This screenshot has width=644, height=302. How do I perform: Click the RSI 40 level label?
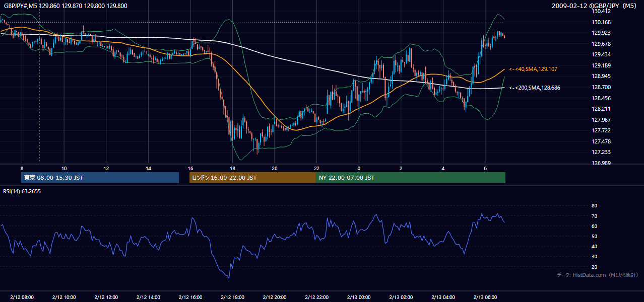click(x=594, y=246)
